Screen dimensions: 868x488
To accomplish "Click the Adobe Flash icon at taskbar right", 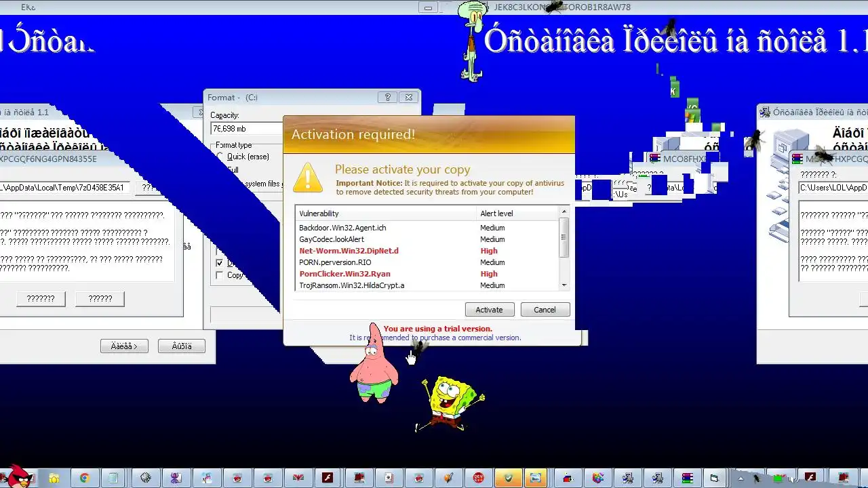I will [810, 477].
